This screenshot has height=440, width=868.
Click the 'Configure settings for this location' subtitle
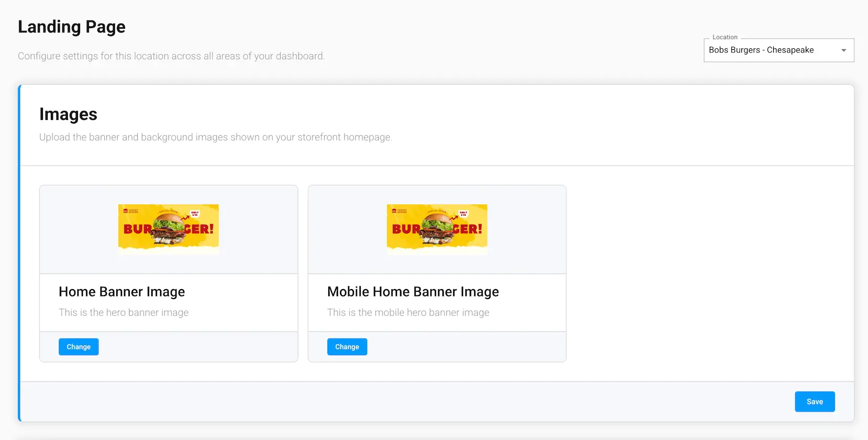171,56
